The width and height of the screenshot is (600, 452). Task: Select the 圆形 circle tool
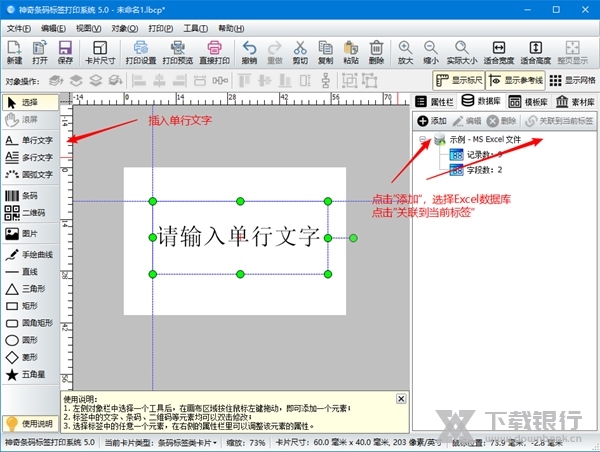click(x=29, y=340)
